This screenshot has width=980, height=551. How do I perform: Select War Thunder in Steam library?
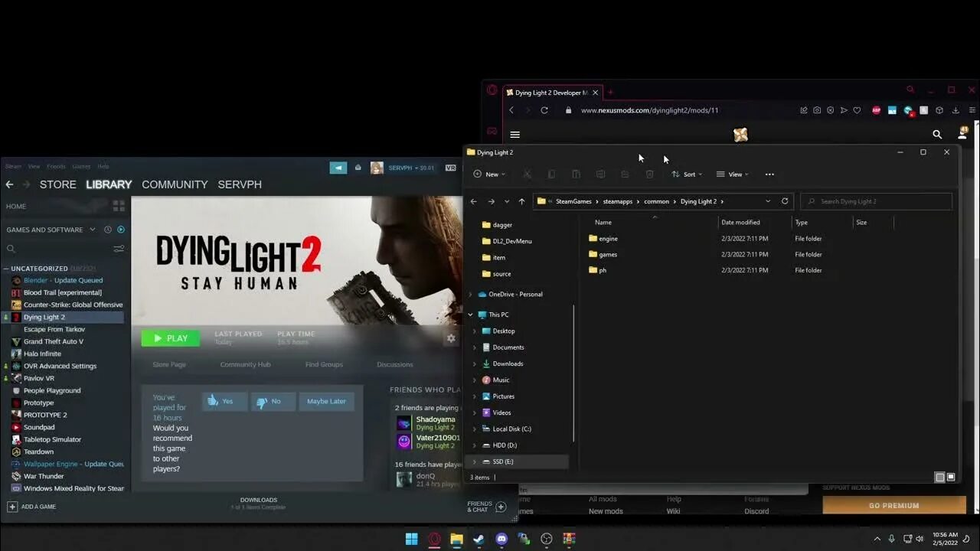pos(44,476)
